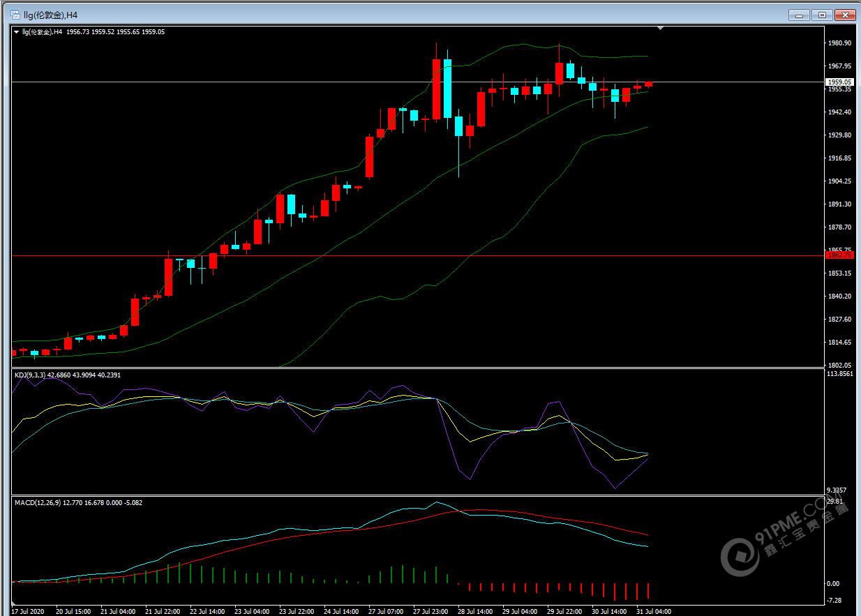Click price level 1814.65 on the price axis
Screen dimensions: 861x616
[839, 343]
